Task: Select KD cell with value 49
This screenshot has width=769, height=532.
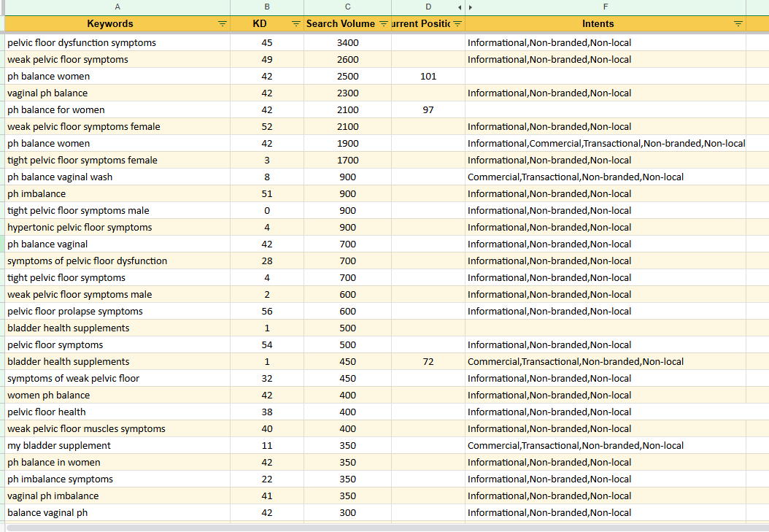Action: [267, 59]
